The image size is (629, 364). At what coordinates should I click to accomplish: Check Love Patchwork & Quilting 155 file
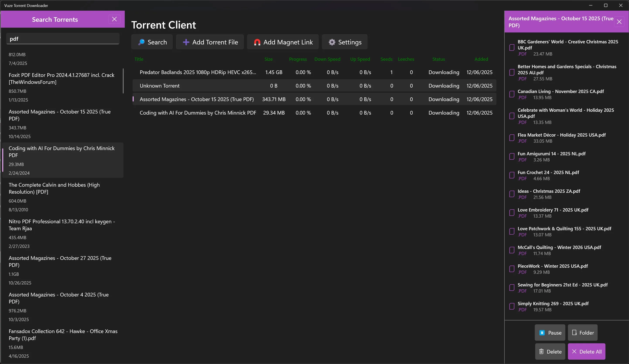click(512, 232)
